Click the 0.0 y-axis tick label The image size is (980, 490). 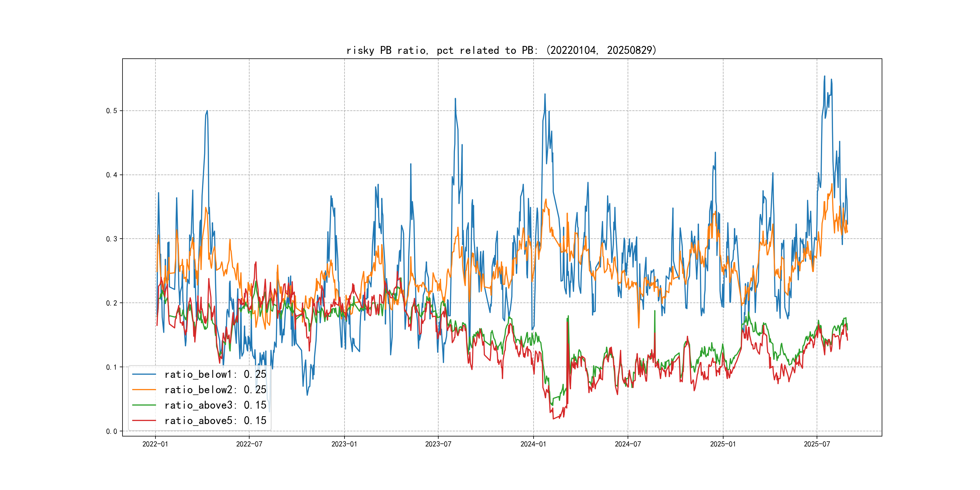coord(112,431)
